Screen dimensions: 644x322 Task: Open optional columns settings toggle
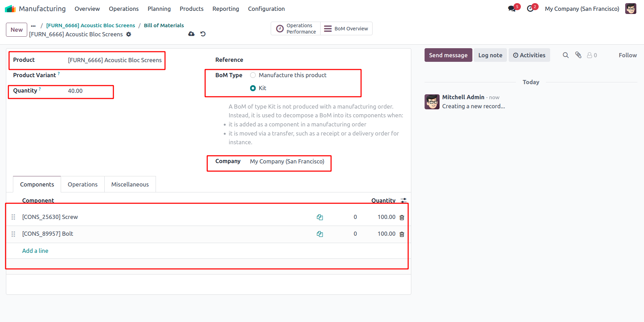[404, 200]
